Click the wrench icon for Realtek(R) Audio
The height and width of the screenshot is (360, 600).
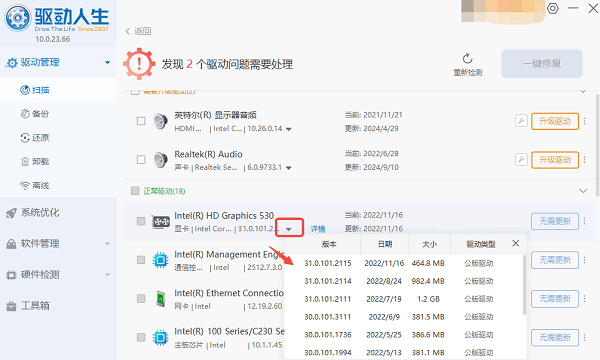click(521, 160)
